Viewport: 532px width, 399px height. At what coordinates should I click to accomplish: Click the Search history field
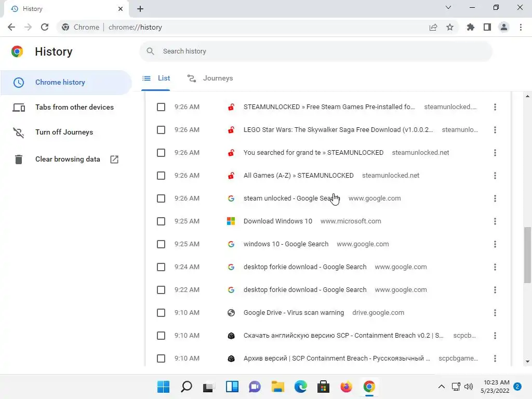[x=316, y=51]
